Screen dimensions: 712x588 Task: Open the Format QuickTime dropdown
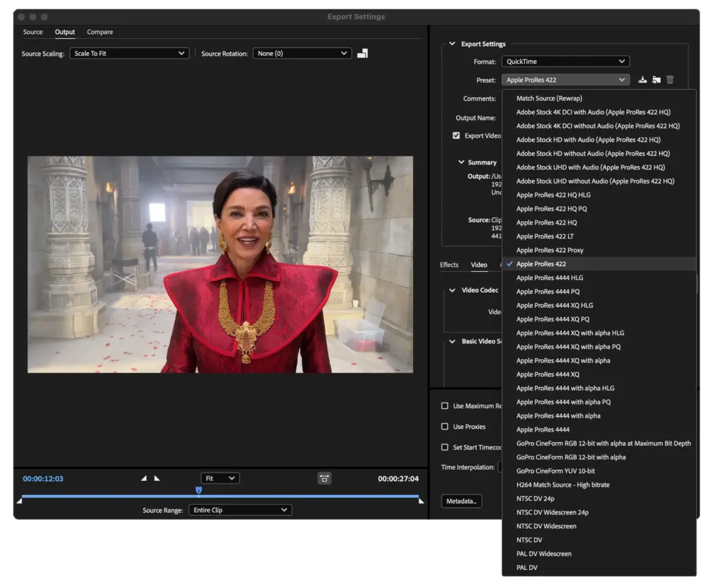pos(565,61)
